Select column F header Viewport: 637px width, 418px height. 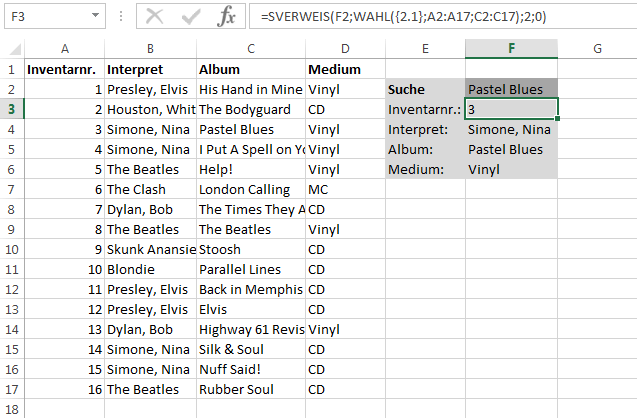[x=511, y=49]
